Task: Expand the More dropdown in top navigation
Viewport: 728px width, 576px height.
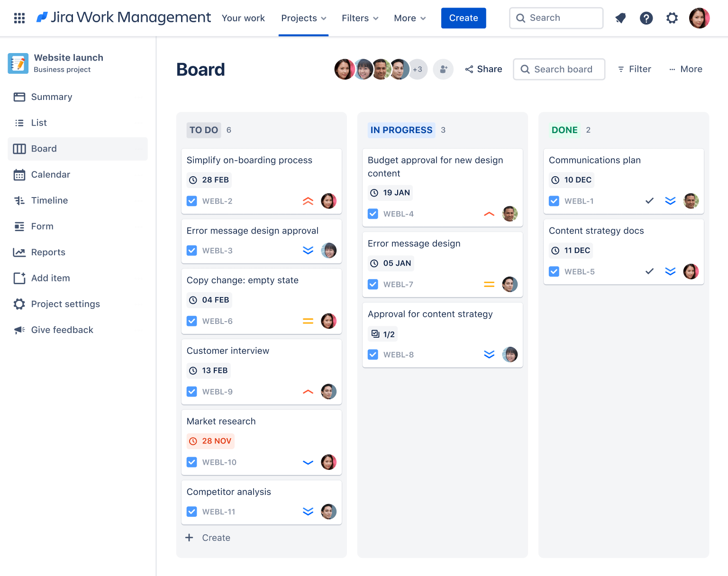Action: [409, 18]
